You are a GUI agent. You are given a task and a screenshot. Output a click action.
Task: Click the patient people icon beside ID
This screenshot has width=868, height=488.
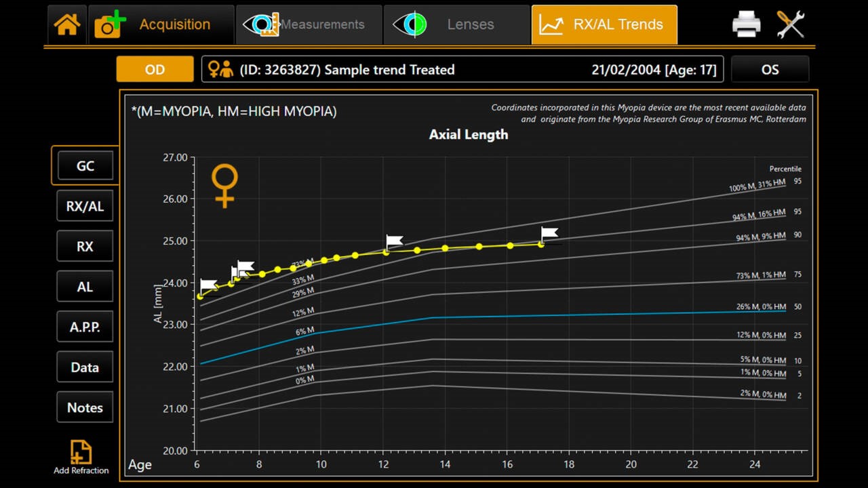click(220, 69)
